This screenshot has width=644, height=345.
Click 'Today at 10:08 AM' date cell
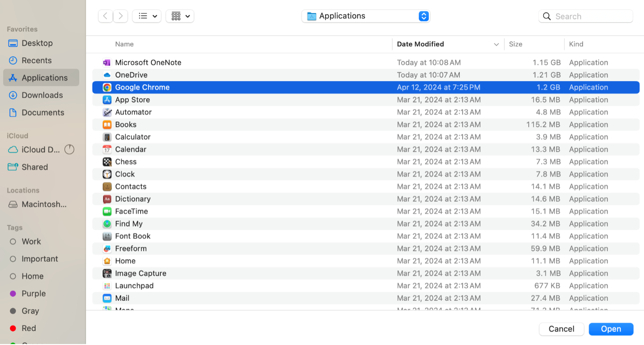point(429,63)
